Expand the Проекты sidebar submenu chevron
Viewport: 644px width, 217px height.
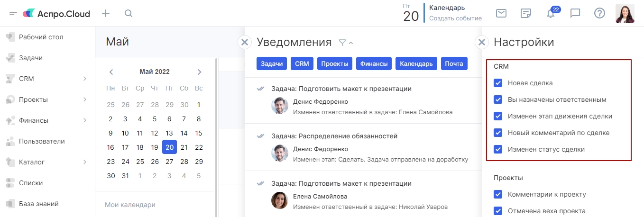(x=84, y=99)
